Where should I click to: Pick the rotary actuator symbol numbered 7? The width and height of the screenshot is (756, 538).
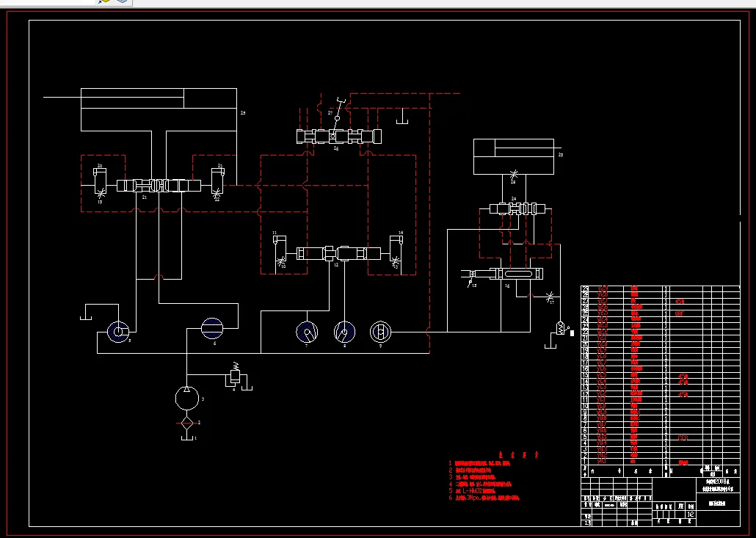[x=307, y=332]
